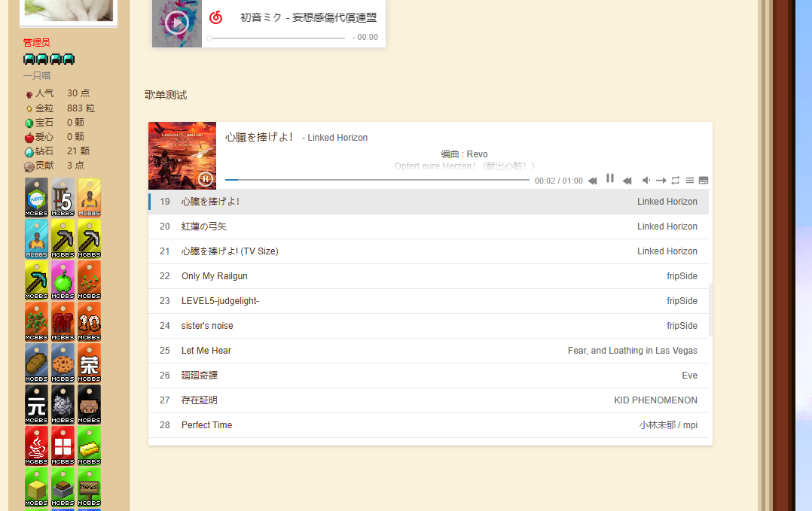This screenshot has width=812, height=511.
Task: Click the cookie medal
Action: 63,363
